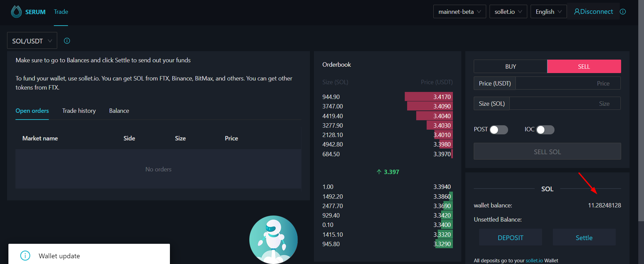This screenshot has height=264, width=644.
Task: Click the Disconnect wallet button
Action: coord(593,12)
